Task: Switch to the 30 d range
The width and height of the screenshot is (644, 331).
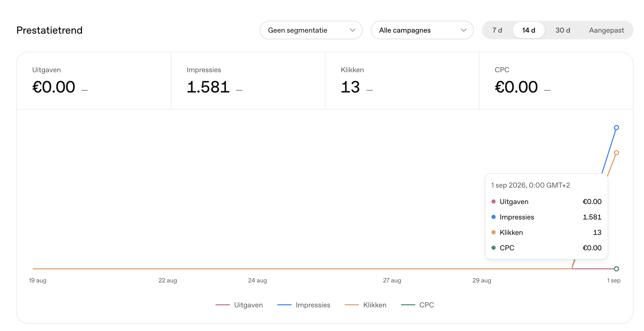Action: coord(563,30)
